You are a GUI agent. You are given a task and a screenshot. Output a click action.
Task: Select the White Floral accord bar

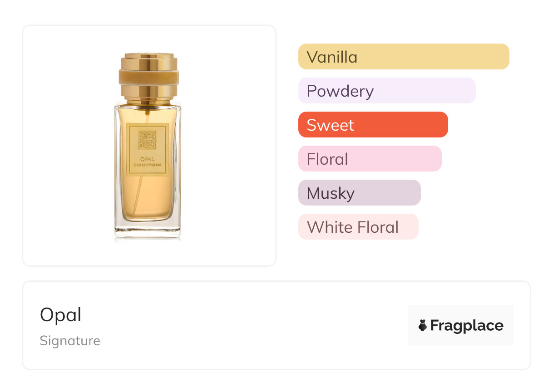pyautogui.click(x=358, y=227)
